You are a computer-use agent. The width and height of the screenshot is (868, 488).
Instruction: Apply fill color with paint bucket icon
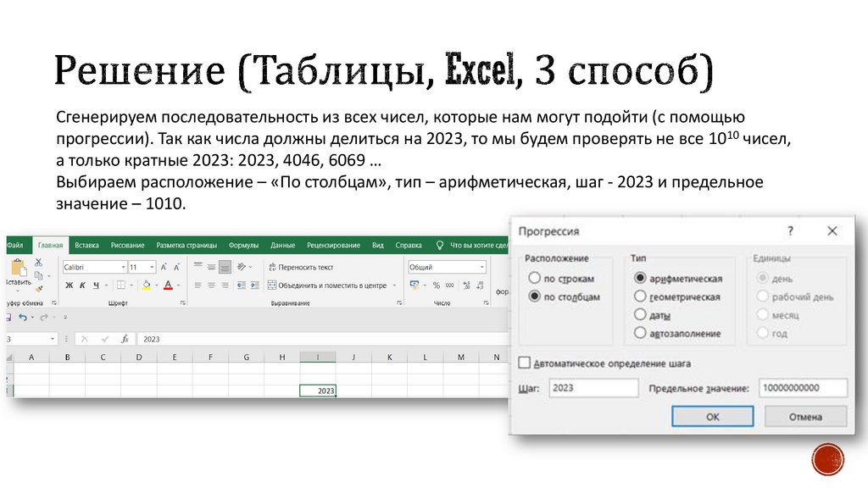tap(146, 286)
